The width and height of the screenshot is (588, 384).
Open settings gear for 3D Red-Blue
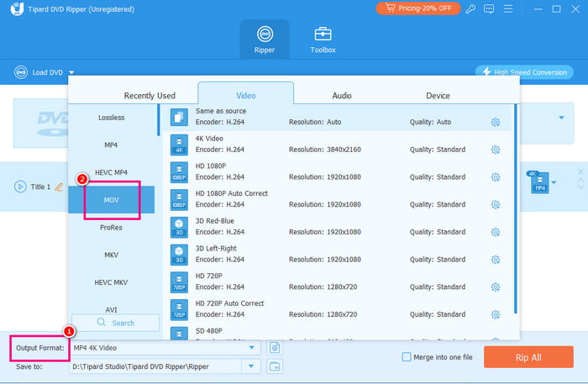tap(496, 232)
